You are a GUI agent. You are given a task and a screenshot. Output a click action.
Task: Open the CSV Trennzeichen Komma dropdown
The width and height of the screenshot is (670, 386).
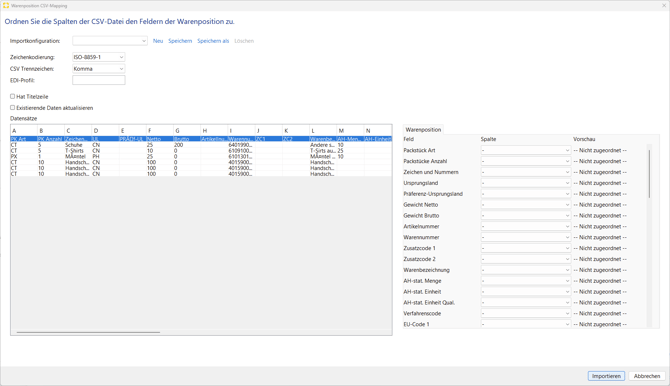coord(98,68)
